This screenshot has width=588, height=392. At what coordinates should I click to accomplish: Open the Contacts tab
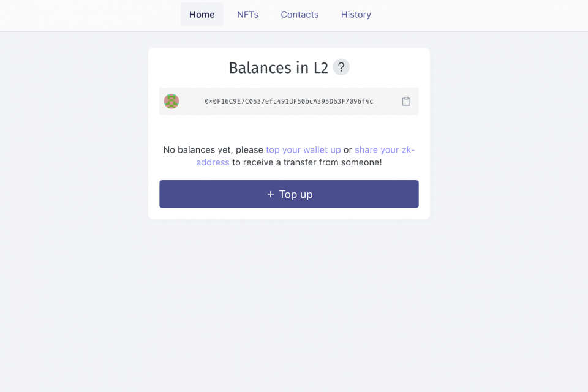[300, 15]
